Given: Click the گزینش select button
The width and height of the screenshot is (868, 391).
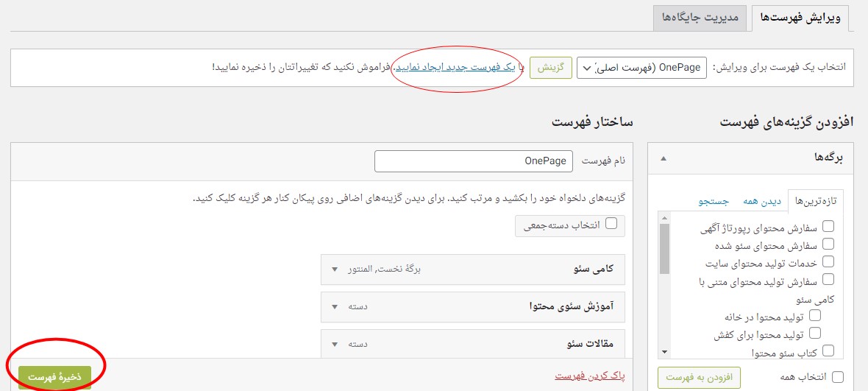Looking at the screenshot, I should point(551,68).
